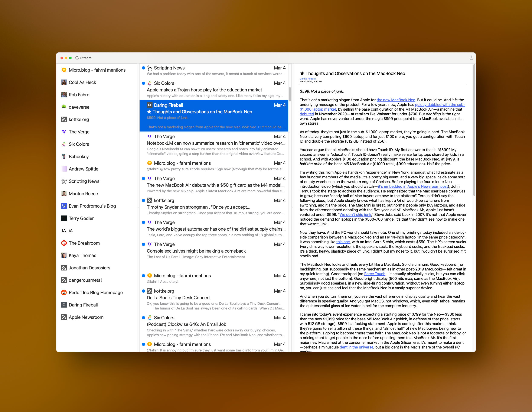Click the WordPress icon beside Evan Prodromou's Blog
532x412 pixels.
[64, 206]
